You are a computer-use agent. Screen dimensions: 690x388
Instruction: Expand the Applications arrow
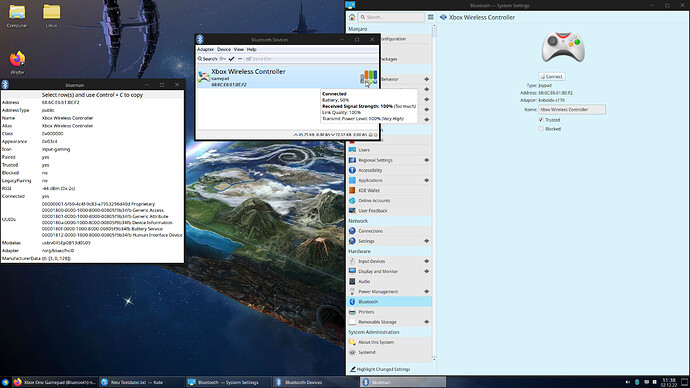(x=426, y=180)
